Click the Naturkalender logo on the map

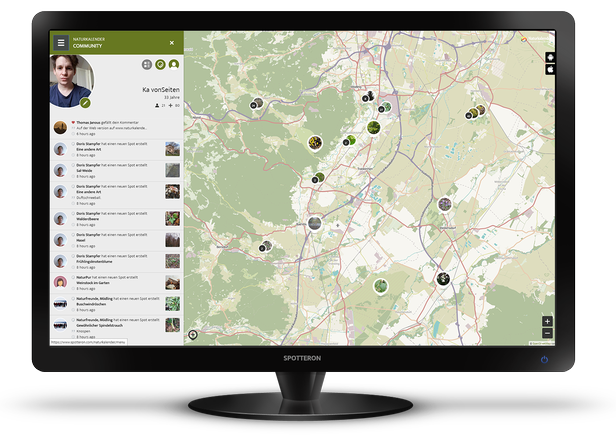click(535, 39)
